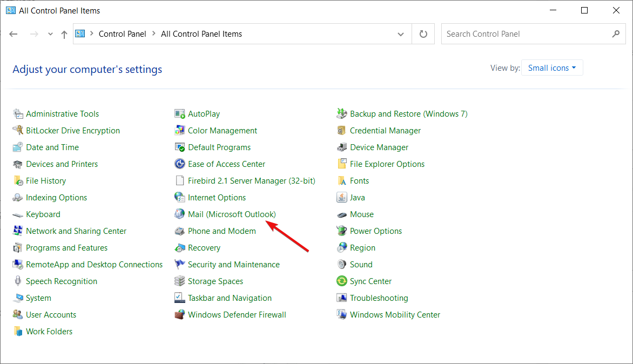Click the Troubleshooting icon

tap(342, 298)
